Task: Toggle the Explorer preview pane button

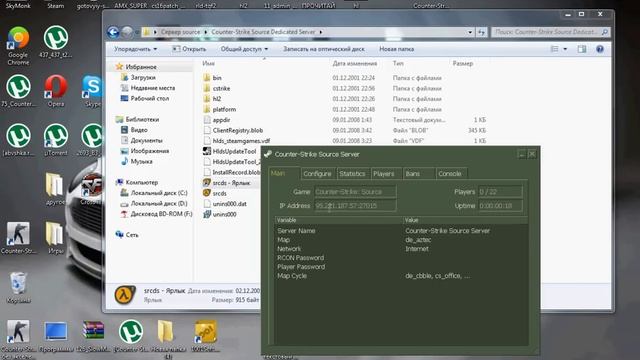Action: click(x=582, y=49)
